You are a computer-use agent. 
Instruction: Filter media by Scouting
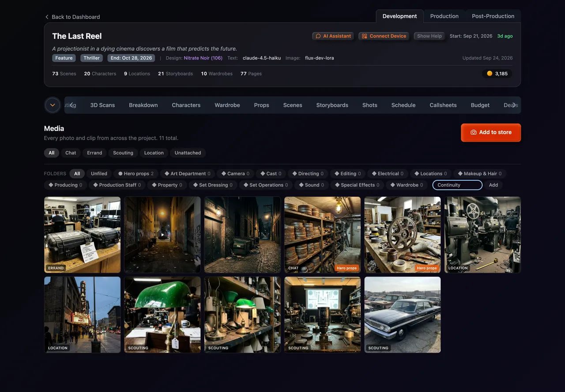(123, 153)
